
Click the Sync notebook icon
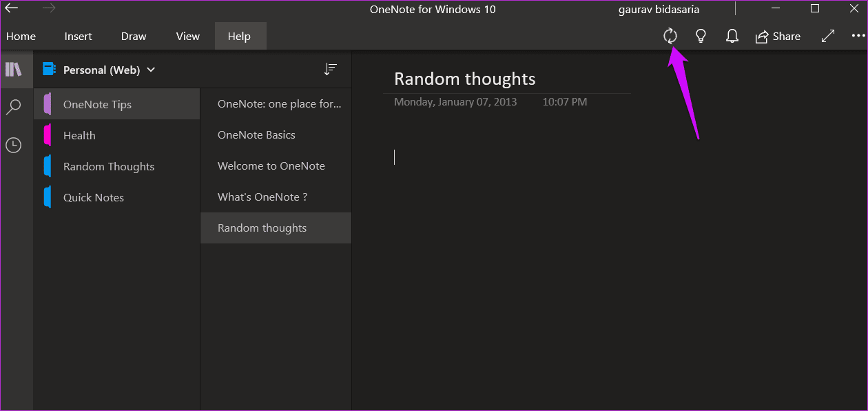[x=670, y=36]
